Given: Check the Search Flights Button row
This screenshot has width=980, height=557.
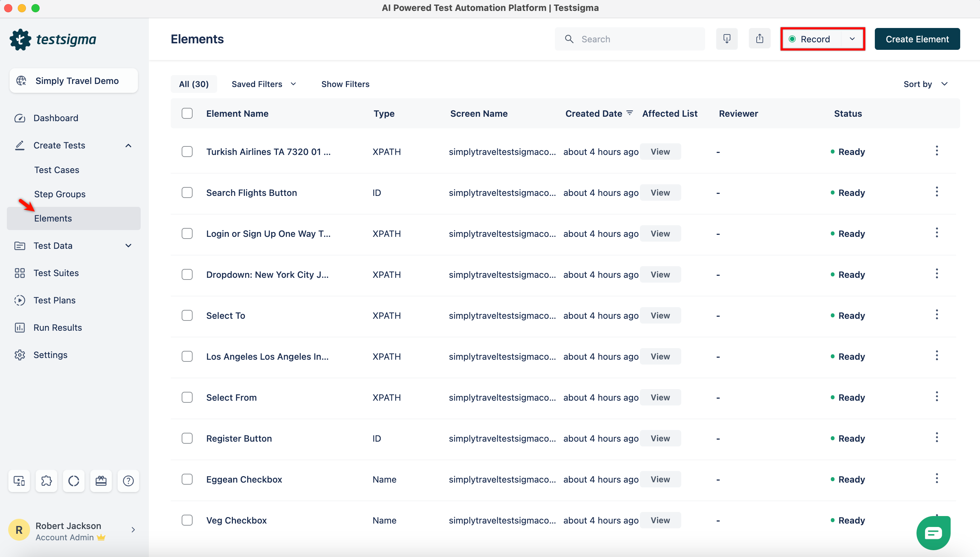Looking at the screenshot, I should click(x=187, y=193).
